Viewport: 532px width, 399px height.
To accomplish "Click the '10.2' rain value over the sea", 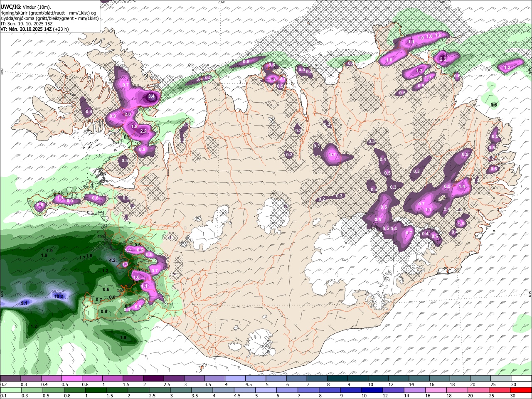I will click(x=59, y=296).
